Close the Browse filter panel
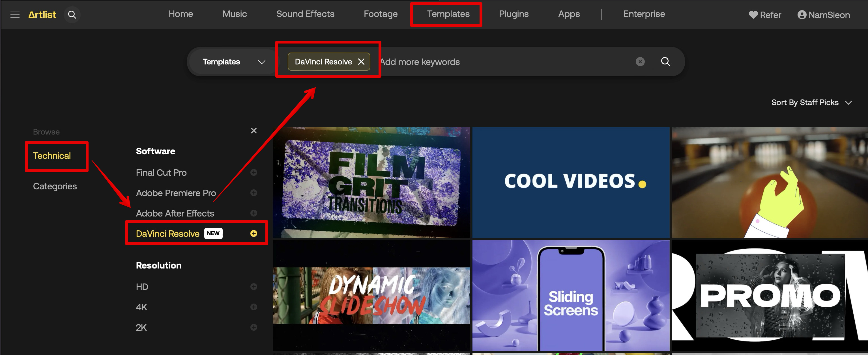Viewport: 868px width, 355px height. coord(254,131)
